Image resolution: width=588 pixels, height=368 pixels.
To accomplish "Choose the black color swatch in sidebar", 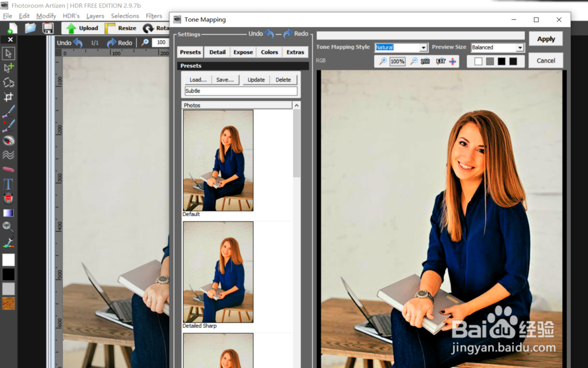I will [x=8, y=274].
